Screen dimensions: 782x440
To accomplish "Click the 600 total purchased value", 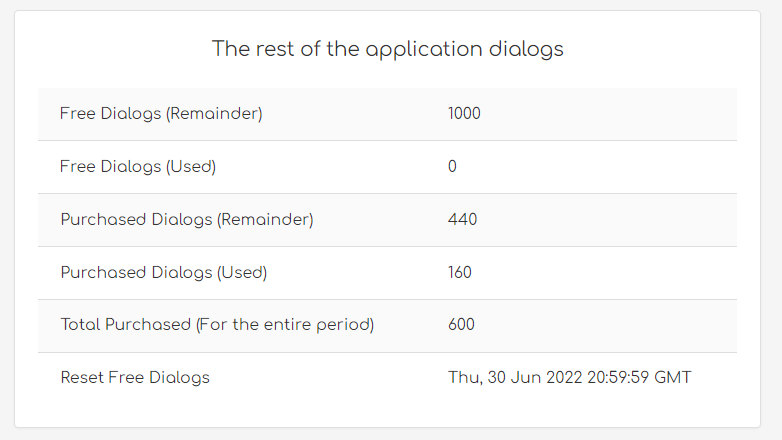I will [461, 325].
